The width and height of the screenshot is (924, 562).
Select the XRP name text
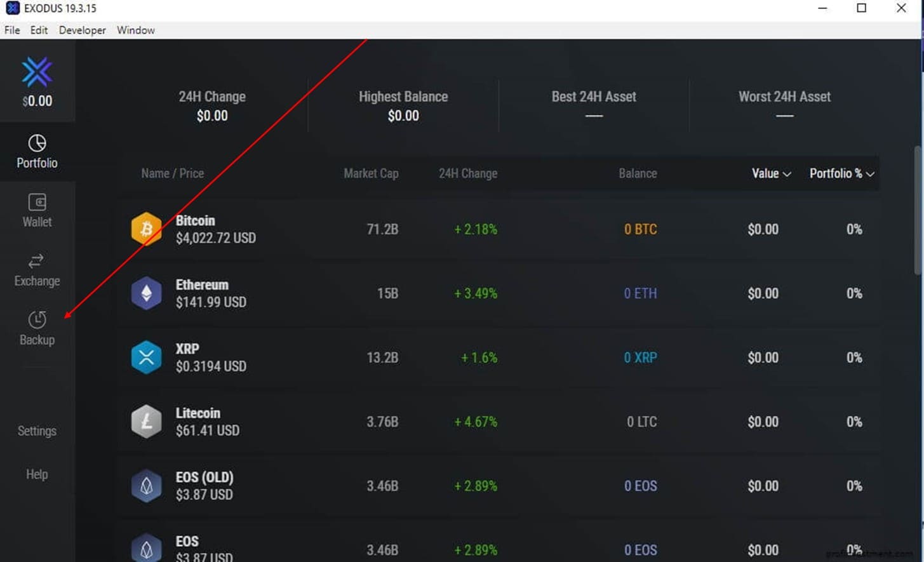[187, 349]
